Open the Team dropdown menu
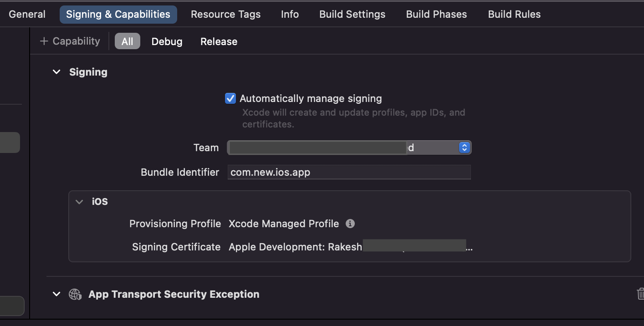 pos(464,148)
